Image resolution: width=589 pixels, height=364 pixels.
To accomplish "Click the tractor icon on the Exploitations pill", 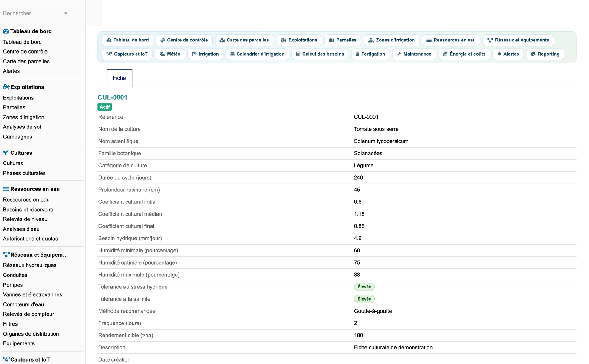I will tap(284, 40).
